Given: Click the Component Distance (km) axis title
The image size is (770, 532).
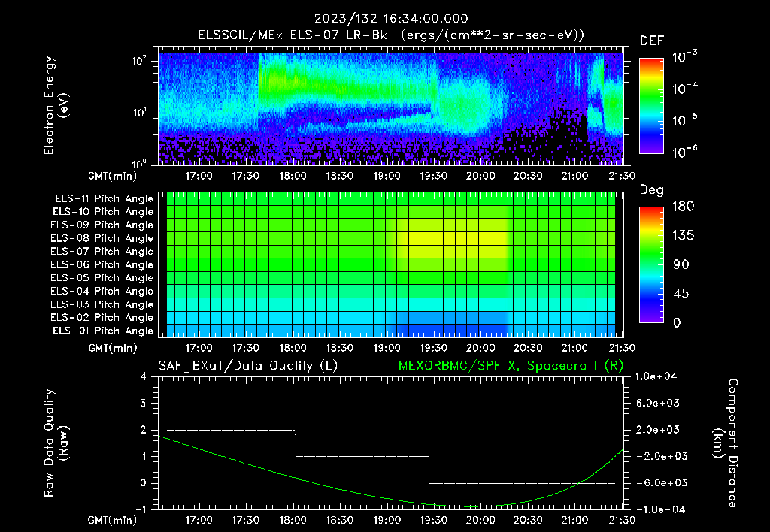Looking at the screenshot, I should [x=726, y=443].
